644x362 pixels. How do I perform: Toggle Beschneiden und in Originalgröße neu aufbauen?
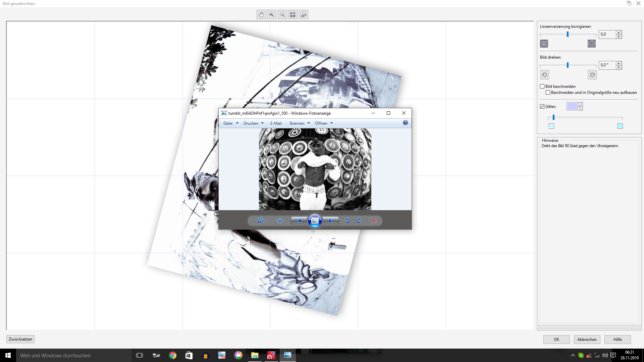coord(548,93)
